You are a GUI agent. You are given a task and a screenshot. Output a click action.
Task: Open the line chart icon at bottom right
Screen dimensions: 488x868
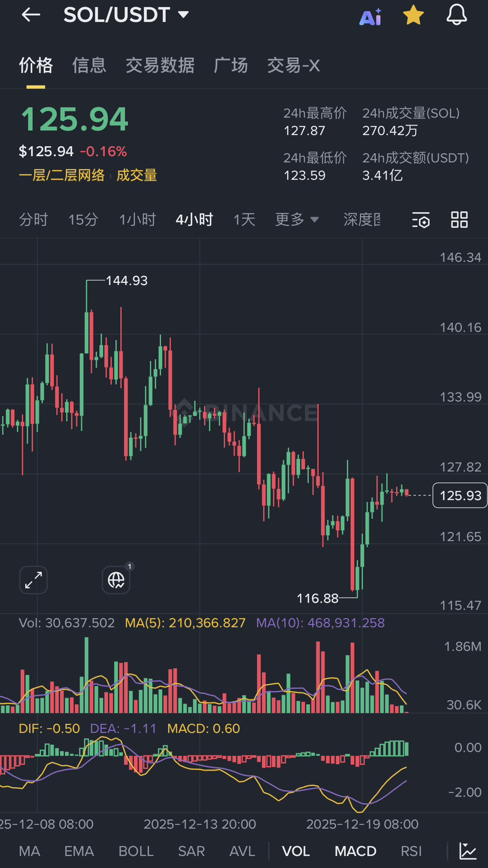click(468, 851)
